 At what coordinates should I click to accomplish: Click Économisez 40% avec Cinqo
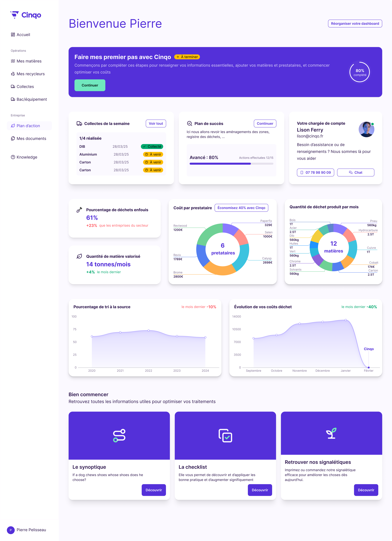click(x=241, y=208)
